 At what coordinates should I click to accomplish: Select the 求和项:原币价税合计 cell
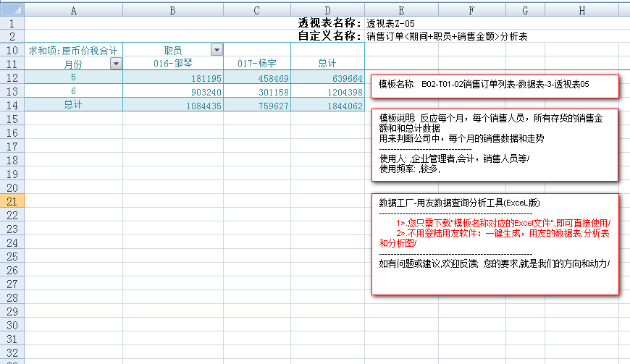pyautogui.click(x=74, y=51)
